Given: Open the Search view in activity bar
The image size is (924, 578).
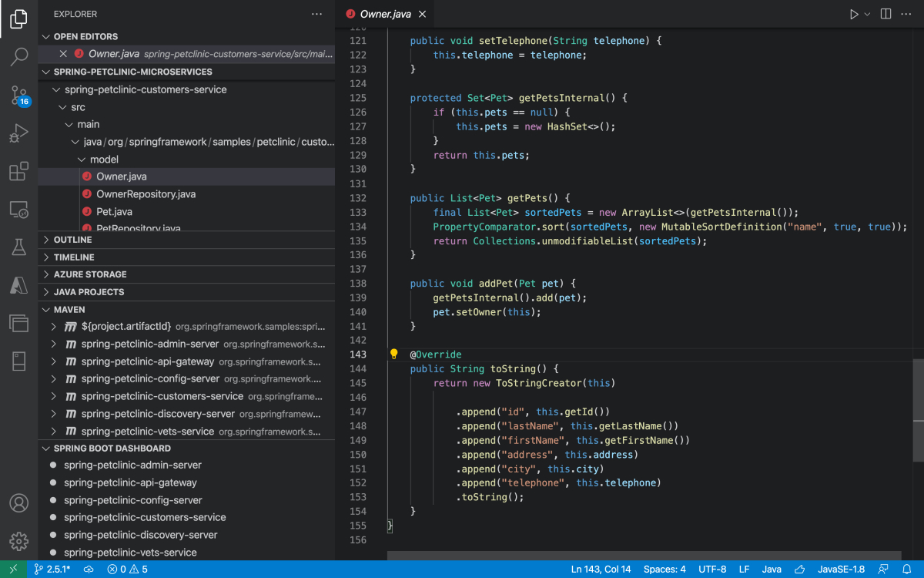Looking at the screenshot, I should point(18,56).
